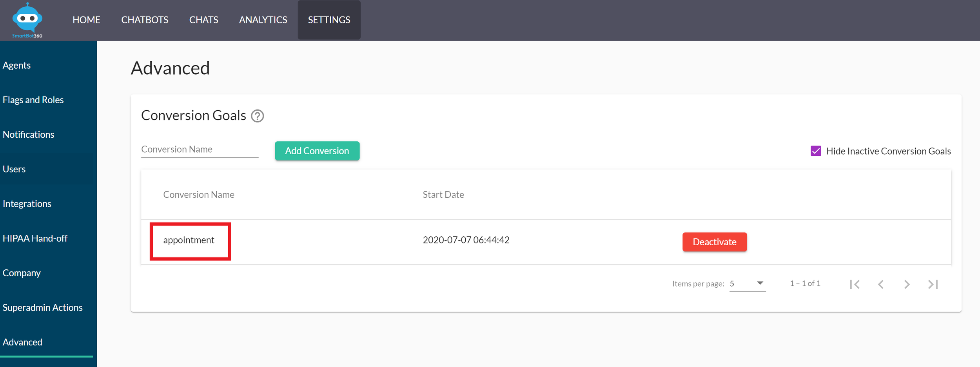Open Flags and Roles settings
The width and height of the screenshot is (980, 367).
(x=33, y=100)
